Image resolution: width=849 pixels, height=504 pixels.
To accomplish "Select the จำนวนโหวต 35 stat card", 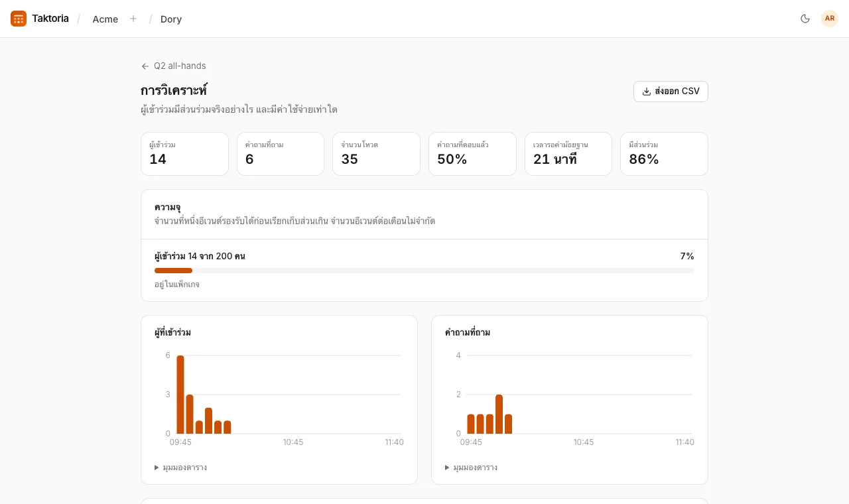I will click(376, 154).
